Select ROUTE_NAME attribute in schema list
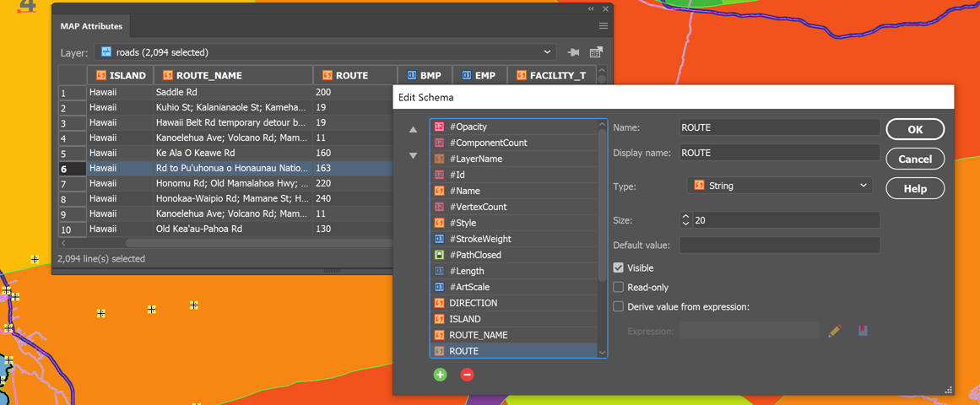 pos(514,335)
